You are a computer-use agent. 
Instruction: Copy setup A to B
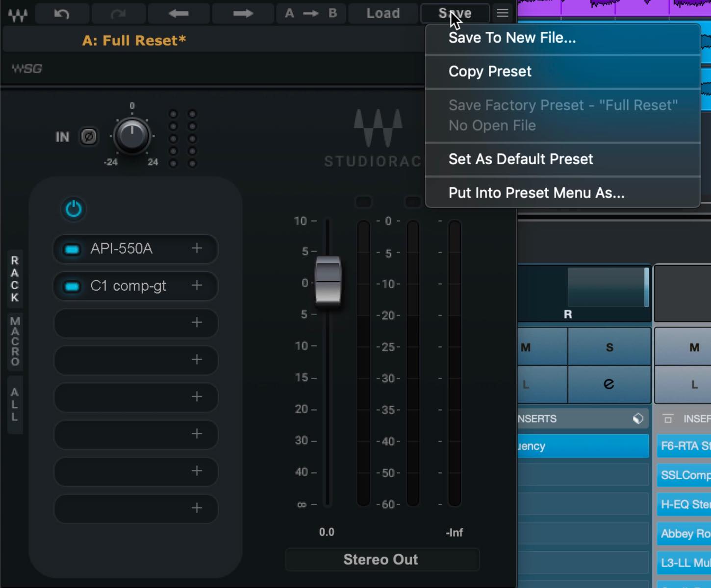tap(311, 14)
